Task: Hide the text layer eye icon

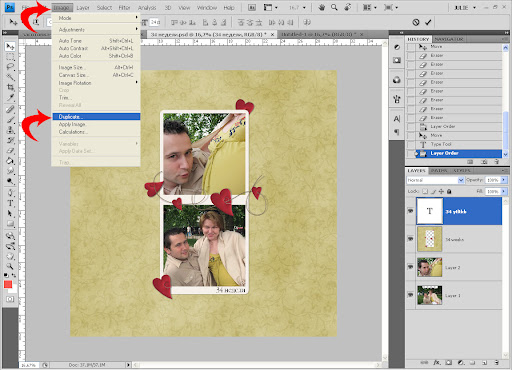Action: pos(410,211)
